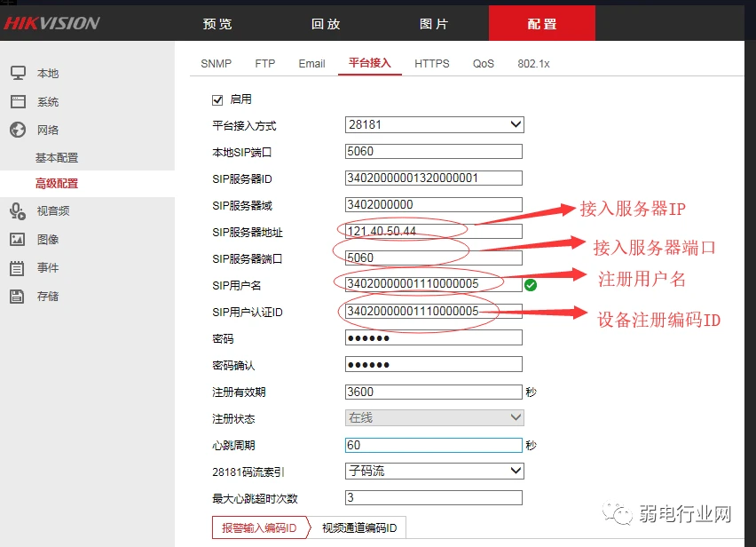Image resolution: width=756 pixels, height=547 pixels.
Task: Open the 预览 (Preview) menu item
Action: tap(216, 24)
